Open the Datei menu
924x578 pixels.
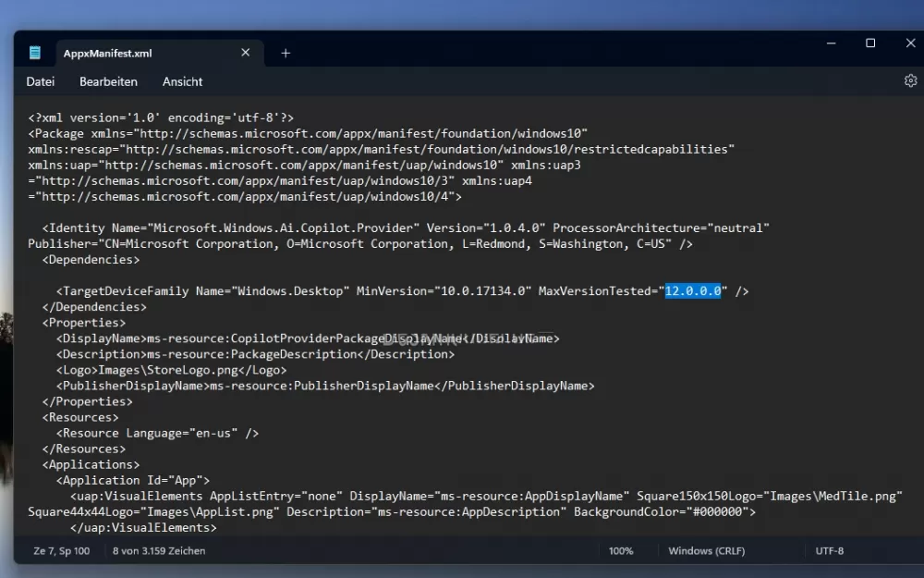pos(40,82)
